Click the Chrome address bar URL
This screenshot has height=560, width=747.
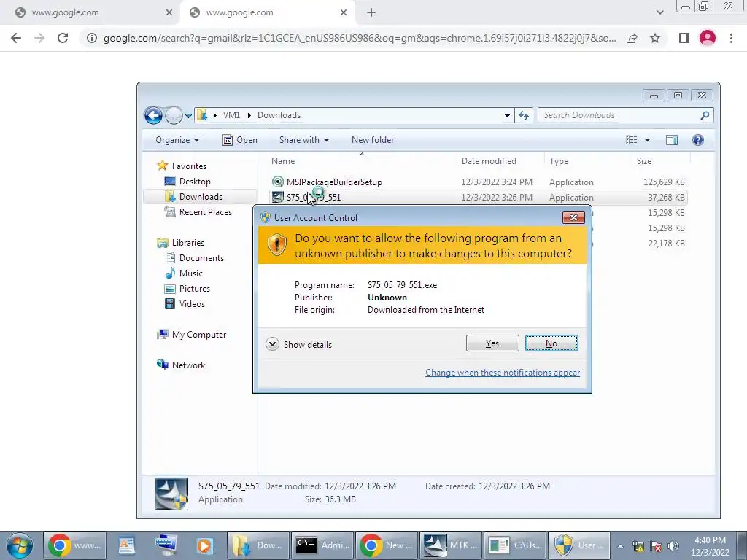click(360, 38)
